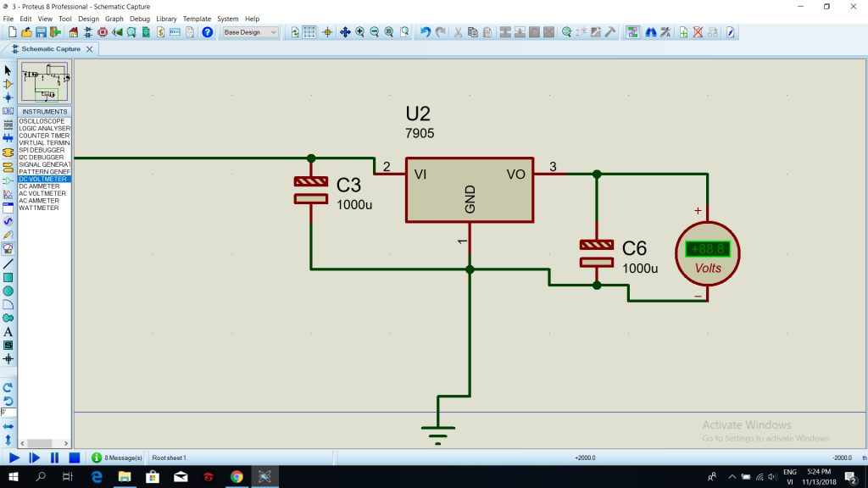Image resolution: width=868 pixels, height=488 pixels.
Task: Click the 8 Message(s) status button
Action: pyautogui.click(x=117, y=457)
